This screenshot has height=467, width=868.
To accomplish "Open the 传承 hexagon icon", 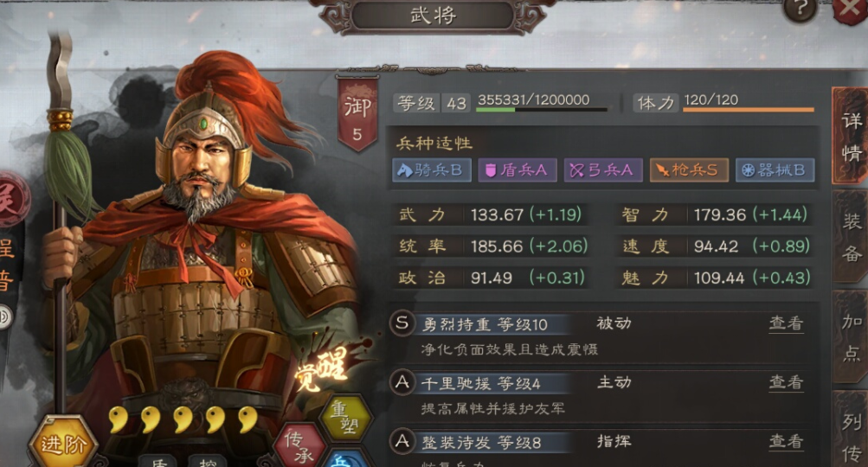I will pyautogui.click(x=301, y=446).
